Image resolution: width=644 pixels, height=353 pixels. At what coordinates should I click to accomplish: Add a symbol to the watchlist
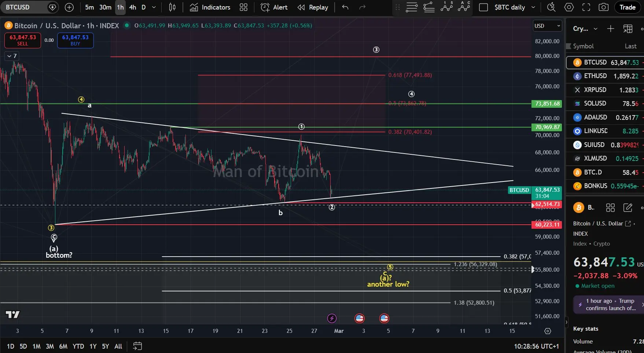[x=611, y=29]
